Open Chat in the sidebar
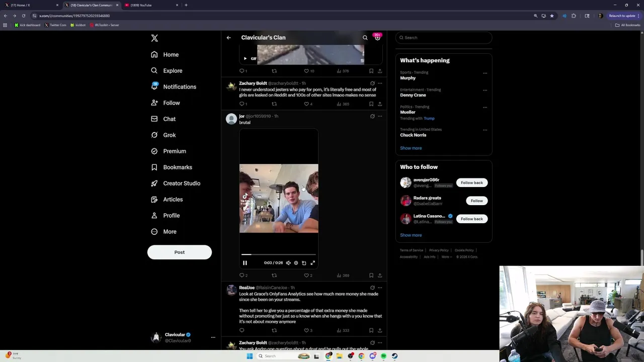Image resolution: width=644 pixels, height=362 pixels. pyautogui.click(x=163, y=119)
